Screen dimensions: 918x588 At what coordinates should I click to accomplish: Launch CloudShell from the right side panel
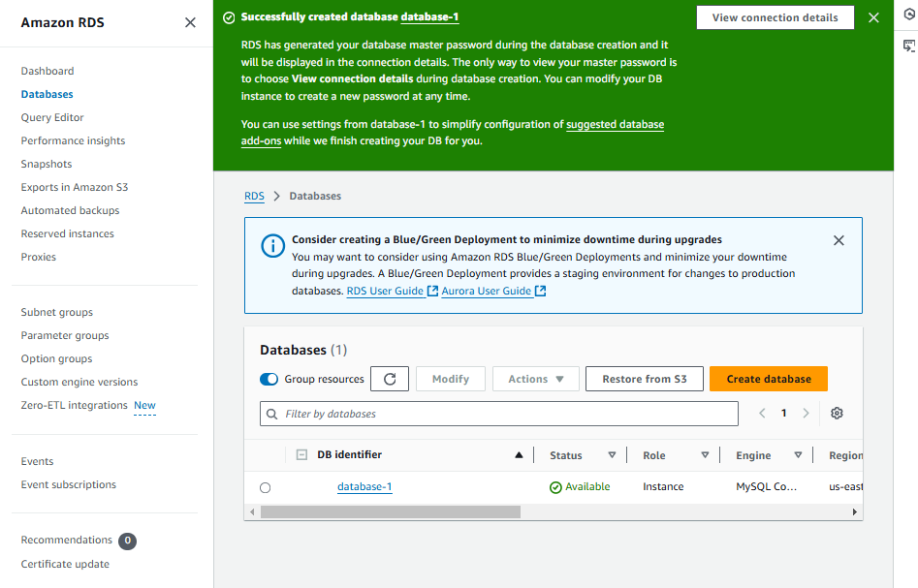(x=908, y=46)
